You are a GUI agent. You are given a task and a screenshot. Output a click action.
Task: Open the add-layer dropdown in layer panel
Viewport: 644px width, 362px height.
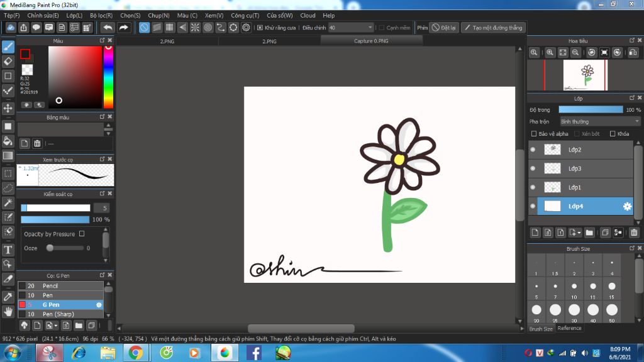click(x=575, y=233)
